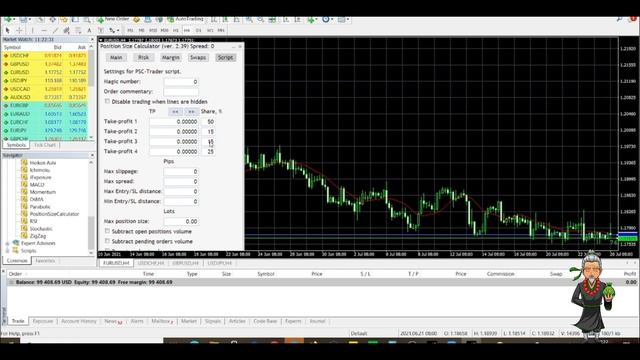Toggle the AutoTrading button
This screenshot has height=360, width=640.
tap(186, 19)
